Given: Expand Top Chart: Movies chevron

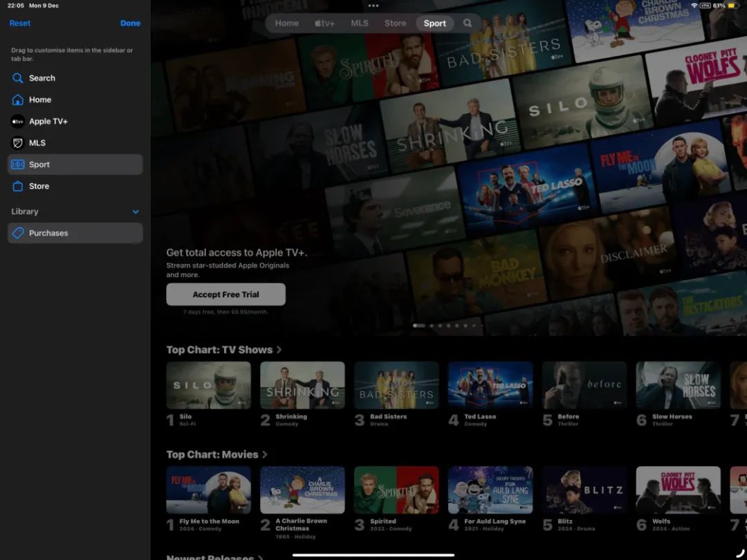Looking at the screenshot, I should pos(265,455).
